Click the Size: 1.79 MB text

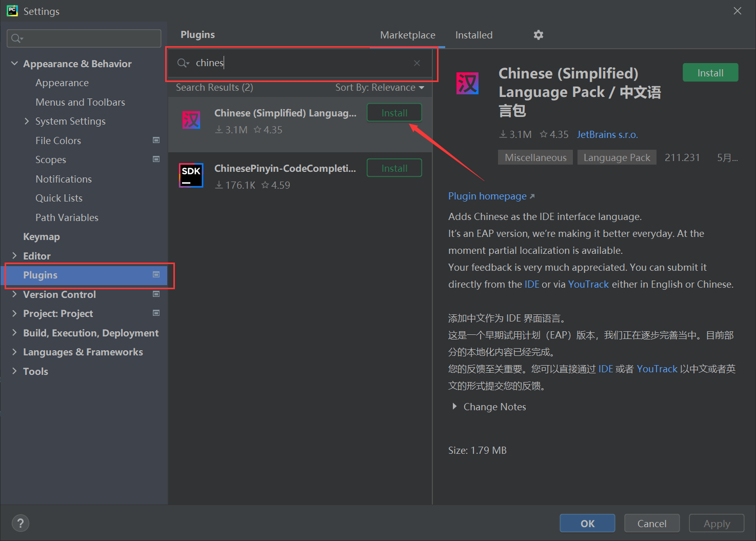(x=477, y=450)
